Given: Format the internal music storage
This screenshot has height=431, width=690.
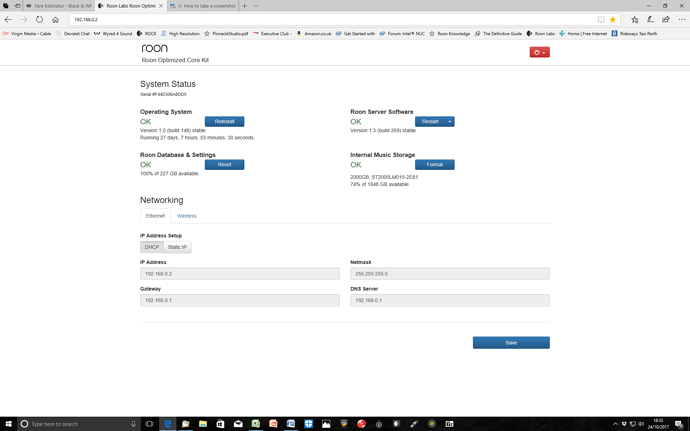Looking at the screenshot, I should (435, 165).
